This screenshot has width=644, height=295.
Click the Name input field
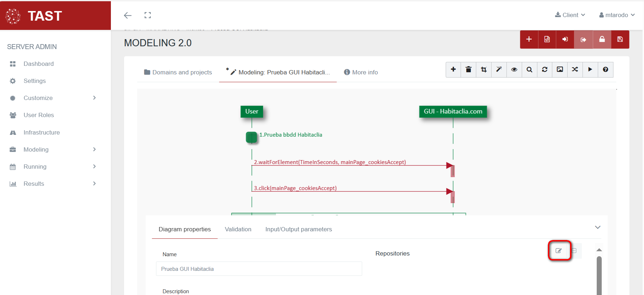(259, 269)
